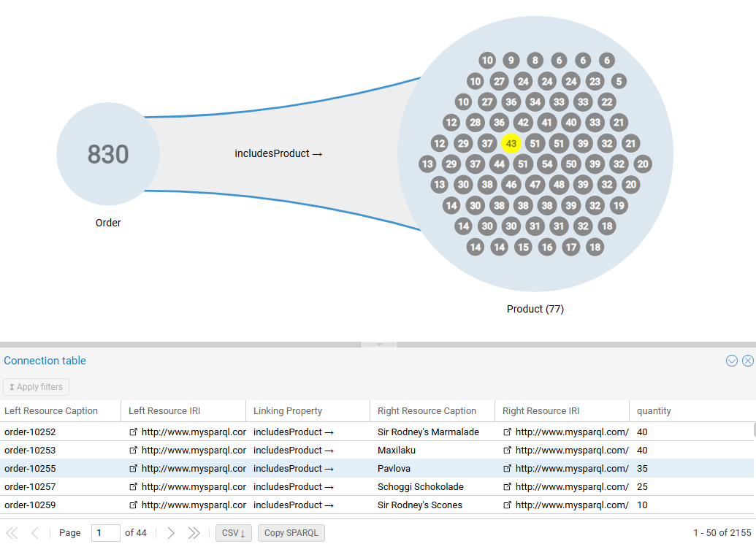Copy the SPARQL query
756x544 pixels.
tap(291, 532)
